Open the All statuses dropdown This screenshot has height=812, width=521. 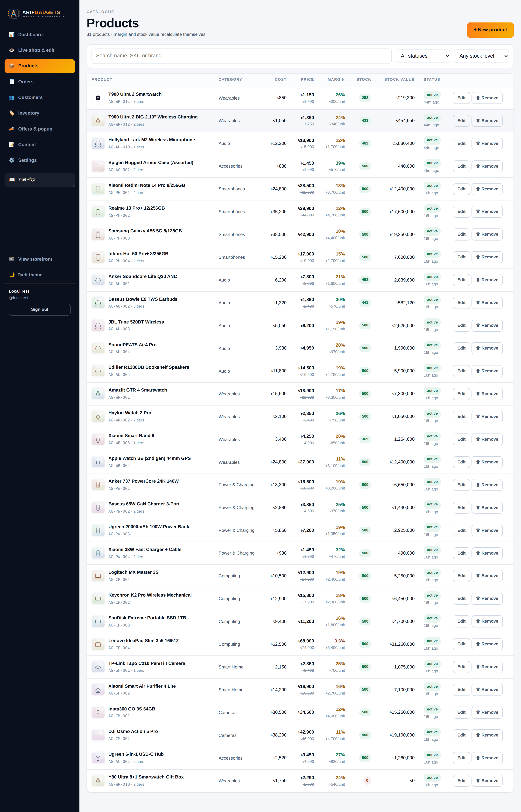pos(422,56)
